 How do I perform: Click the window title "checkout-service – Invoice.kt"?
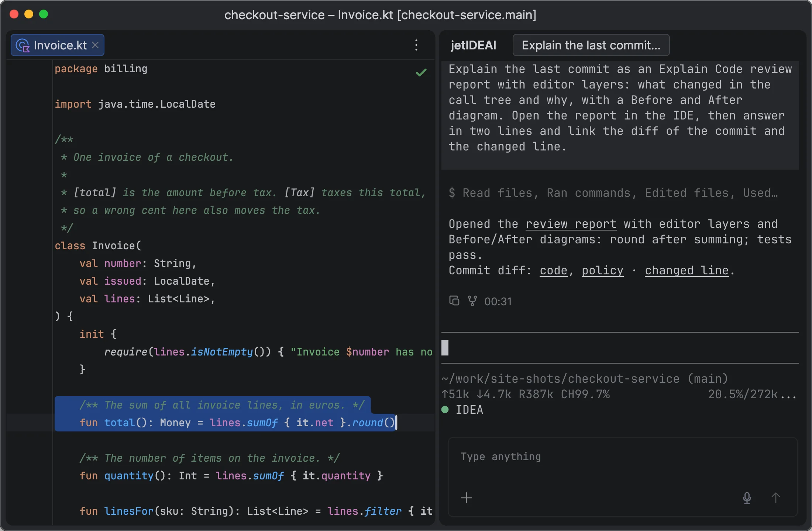[x=380, y=15]
